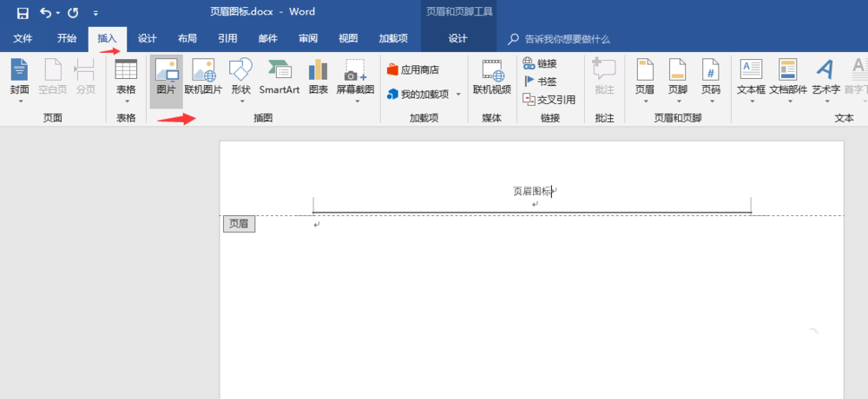Switch to the 布局 tab
868x399 pixels.
tap(187, 38)
